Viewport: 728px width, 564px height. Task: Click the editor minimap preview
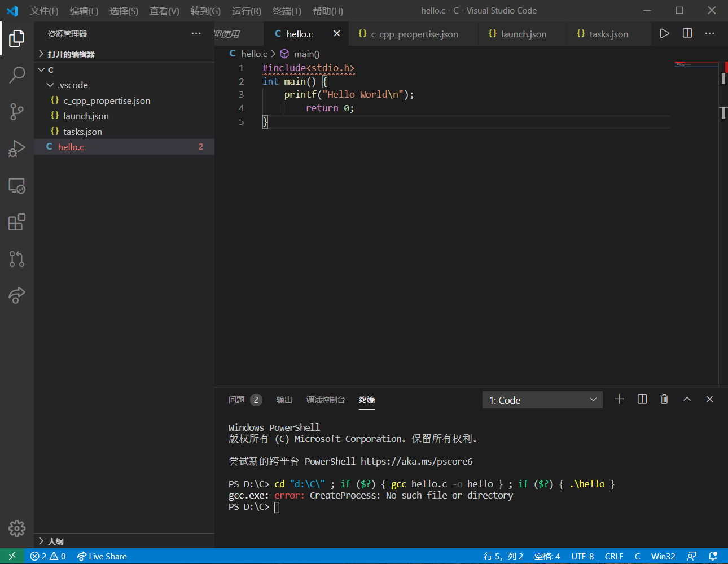point(695,65)
